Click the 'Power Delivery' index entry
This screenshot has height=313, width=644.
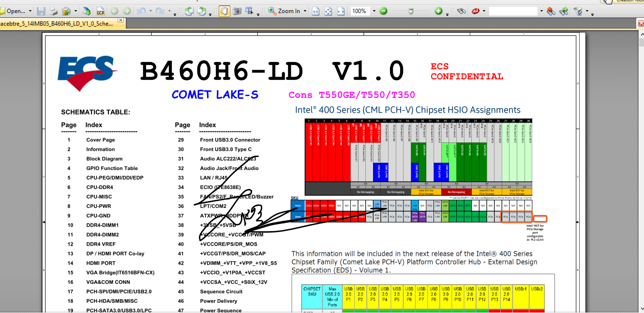click(x=219, y=301)
